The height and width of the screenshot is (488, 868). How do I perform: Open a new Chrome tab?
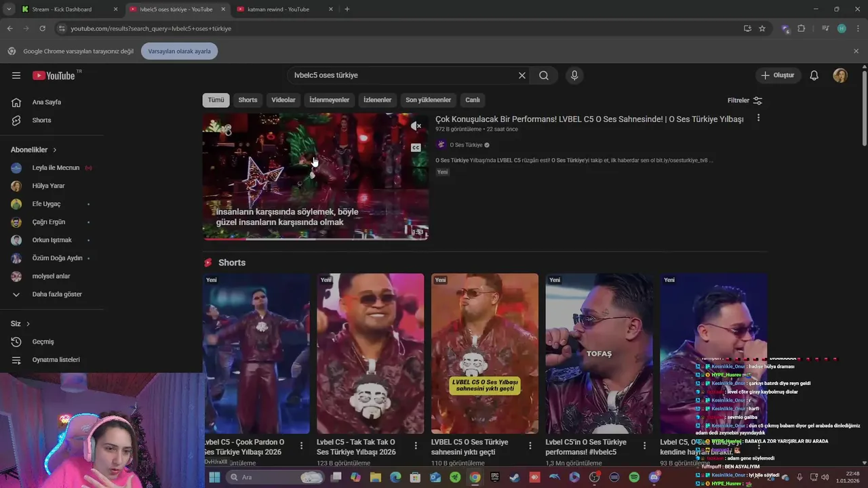point(347,9)
